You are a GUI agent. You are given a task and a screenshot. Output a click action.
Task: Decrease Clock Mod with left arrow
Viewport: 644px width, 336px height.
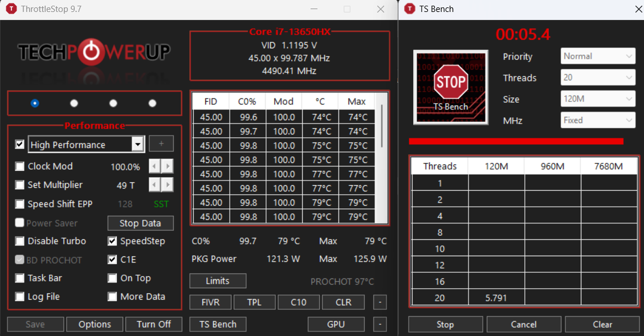pos(154,166)
